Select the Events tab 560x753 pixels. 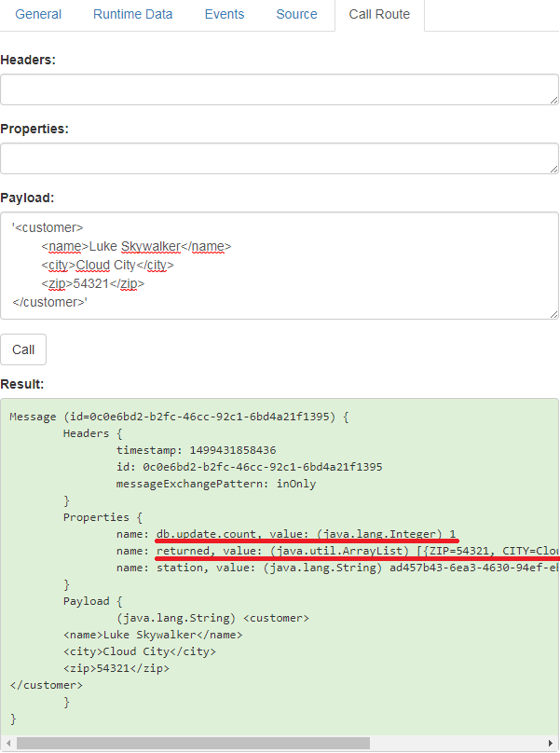[x=224, y=15]
